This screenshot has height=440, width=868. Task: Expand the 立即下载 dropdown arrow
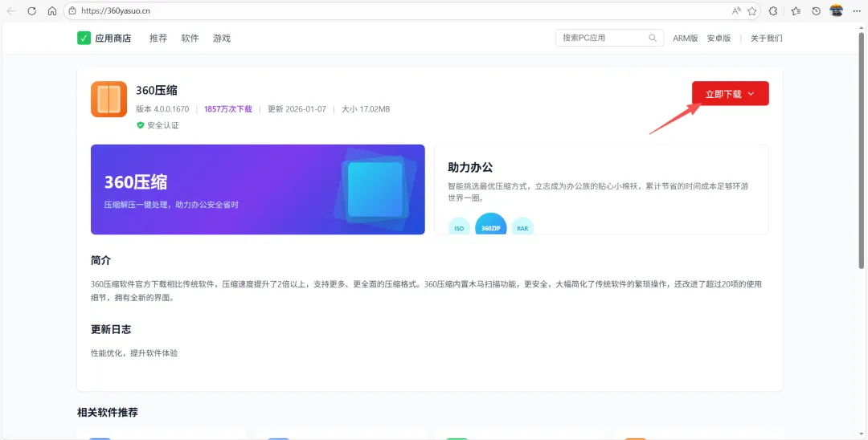pyautogui.click(x=751, y=94)
